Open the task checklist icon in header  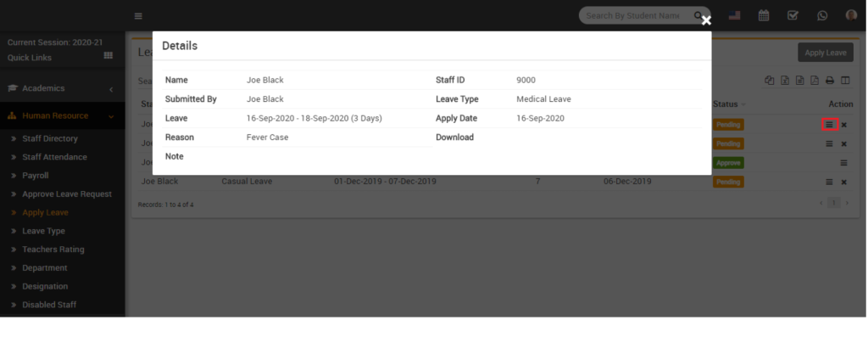[x=793, y=15]
